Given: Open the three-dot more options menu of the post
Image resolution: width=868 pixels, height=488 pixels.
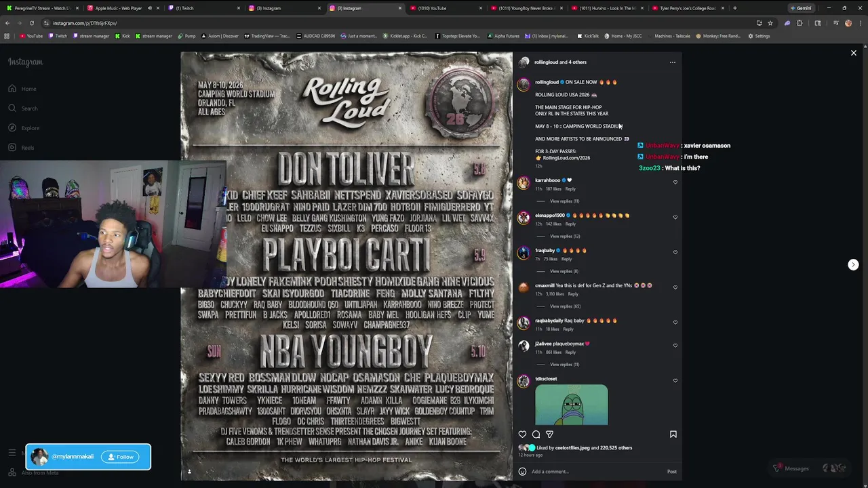Looking at the screenshot, I should [x=673, y=62].
